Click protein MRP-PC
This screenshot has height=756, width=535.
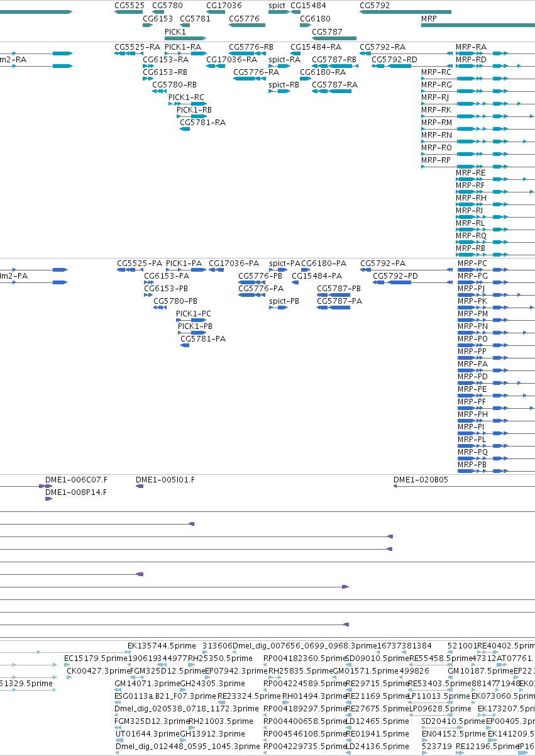(473, 264)
